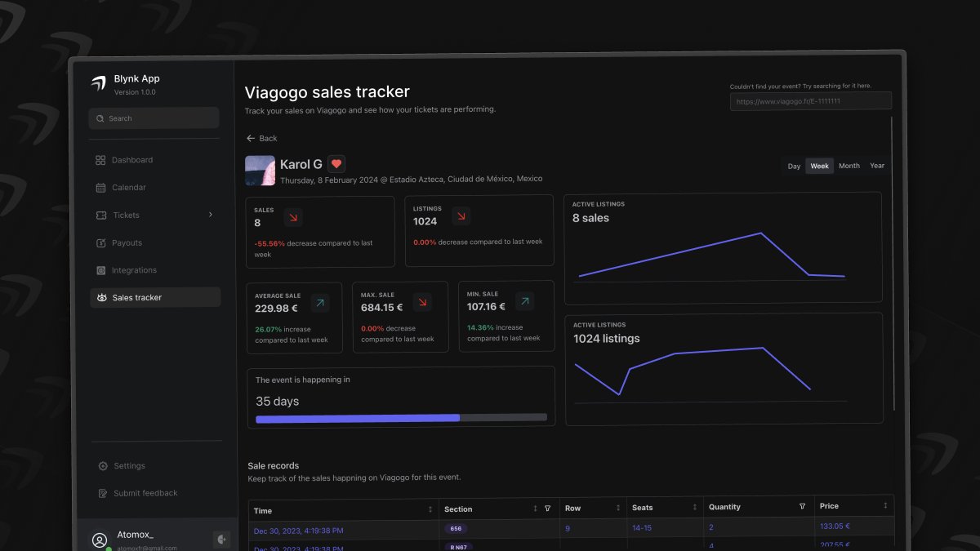Click the logout icon next to Atomox_
The image size is (980, 551).
click(221, 539)
